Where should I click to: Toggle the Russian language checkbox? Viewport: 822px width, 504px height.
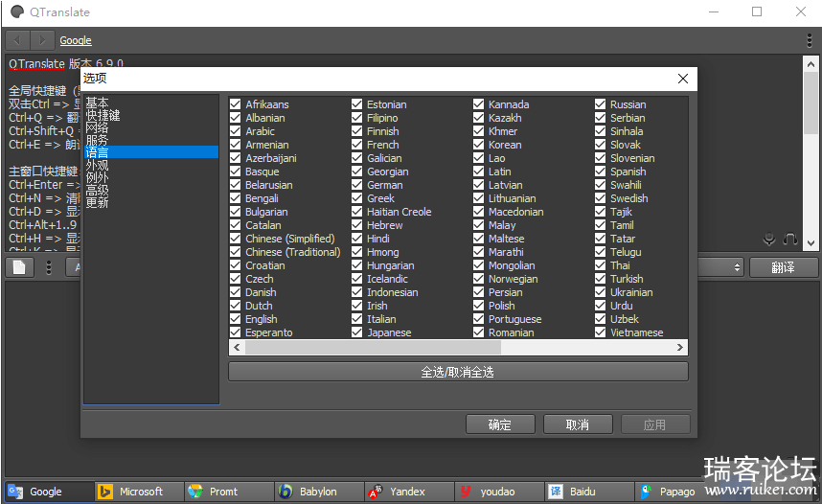click(x=601, y=103)
